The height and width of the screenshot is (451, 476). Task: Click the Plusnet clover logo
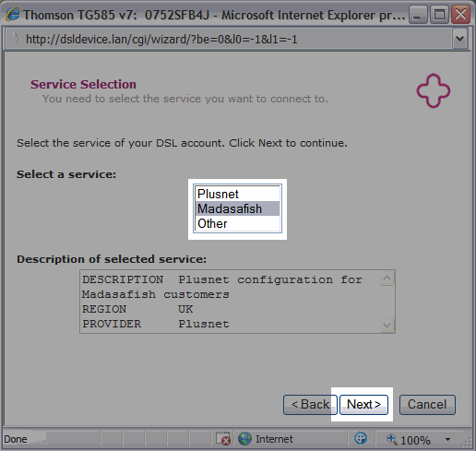pos(434,90)
